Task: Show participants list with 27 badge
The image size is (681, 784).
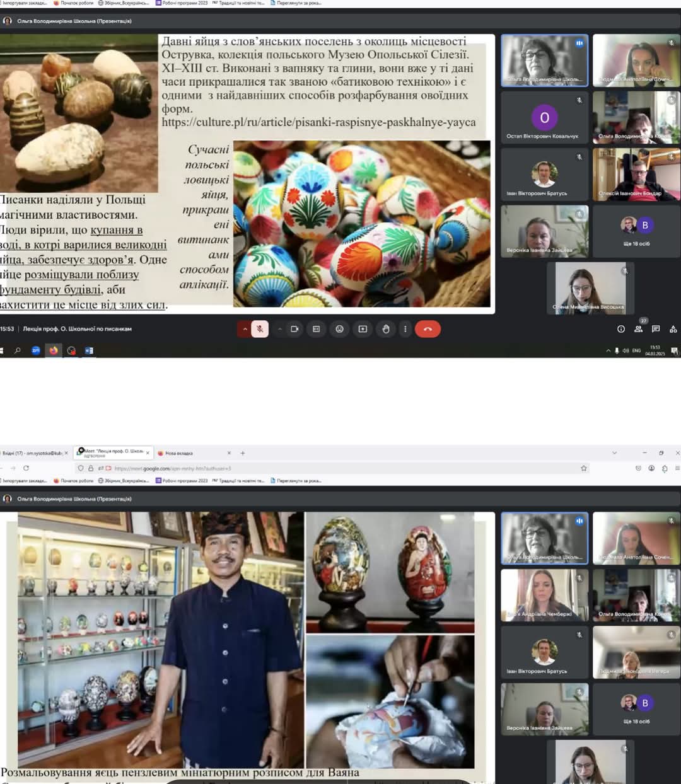Action: tap(638, 329)
